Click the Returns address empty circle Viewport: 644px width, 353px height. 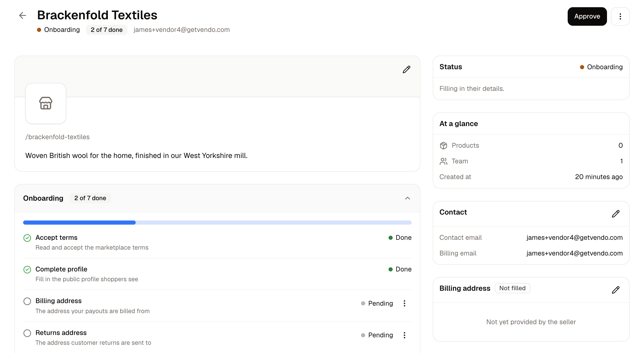click(27, 333)
